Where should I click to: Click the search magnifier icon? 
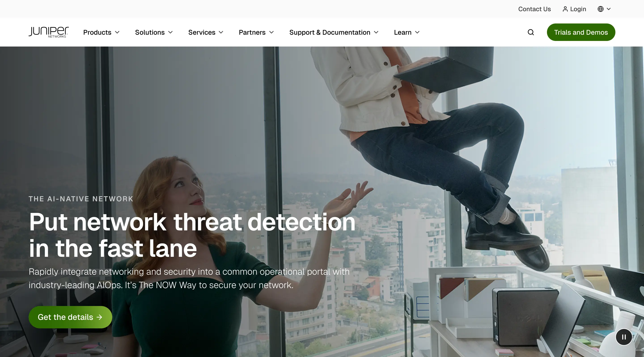[530, 32]
